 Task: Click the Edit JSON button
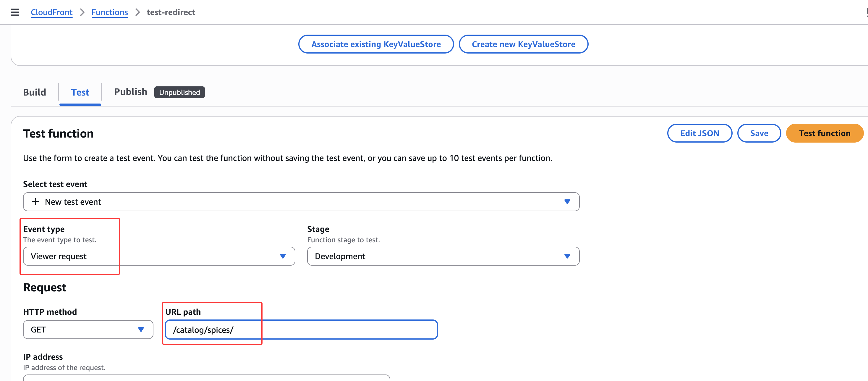699,133
